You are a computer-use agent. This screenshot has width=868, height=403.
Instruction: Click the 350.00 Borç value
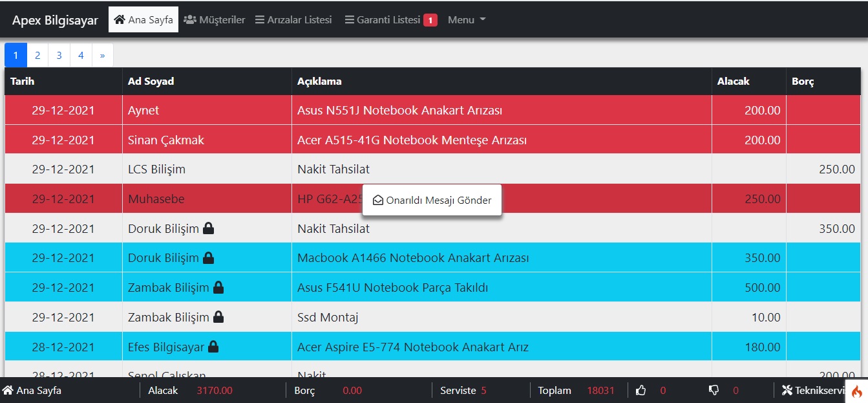pyautogui.click(x=837, y=229)
